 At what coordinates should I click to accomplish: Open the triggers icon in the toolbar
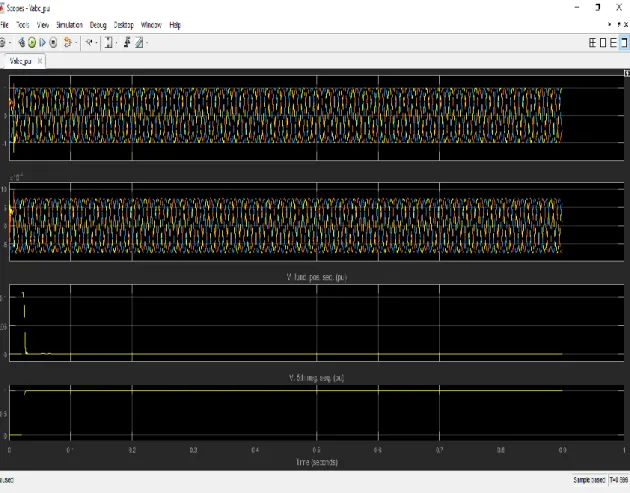click(127, 42)
